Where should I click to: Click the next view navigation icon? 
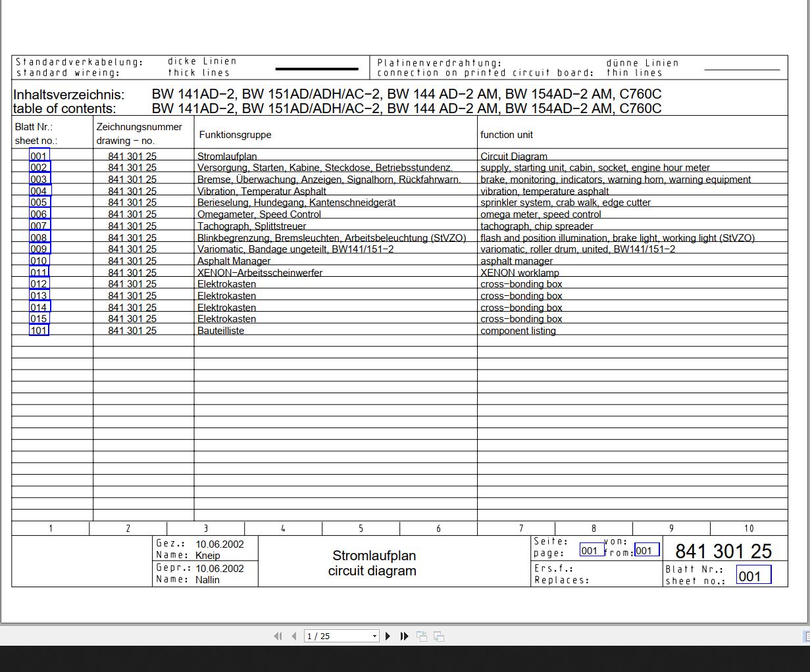439,636
